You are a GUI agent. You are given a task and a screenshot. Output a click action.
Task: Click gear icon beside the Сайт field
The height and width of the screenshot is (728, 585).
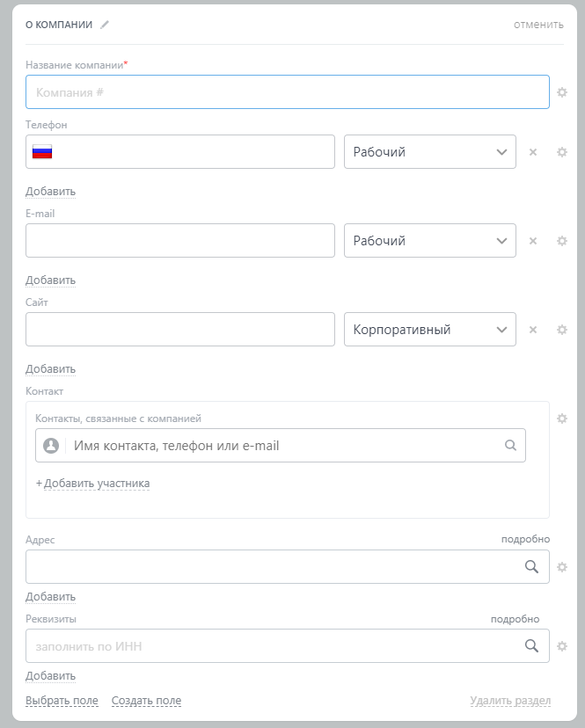pyautogui.click(x=562, y=330)
